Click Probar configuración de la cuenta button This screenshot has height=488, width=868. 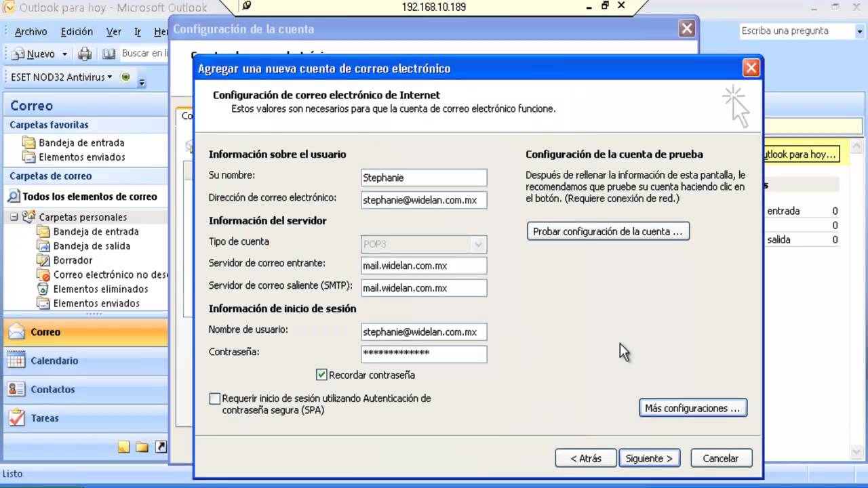tap(608, 231)
